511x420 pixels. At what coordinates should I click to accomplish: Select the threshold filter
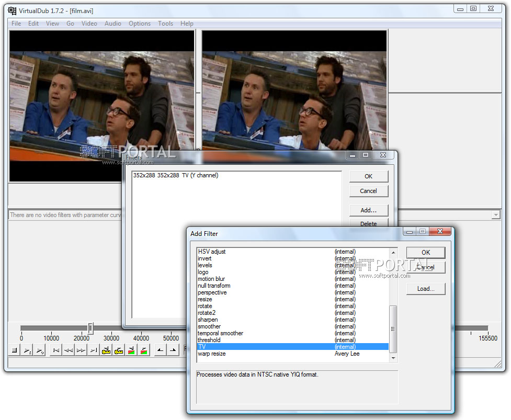[x=293, y=340]
